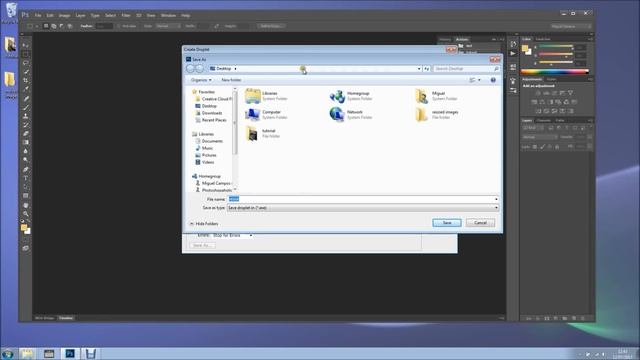Open the Save as type dropdown
This screenshot has width=640, height=360.
(363, 208)
